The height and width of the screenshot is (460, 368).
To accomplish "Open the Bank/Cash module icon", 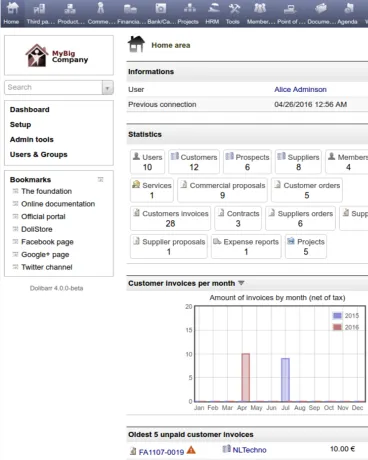I will pos(161,8).
